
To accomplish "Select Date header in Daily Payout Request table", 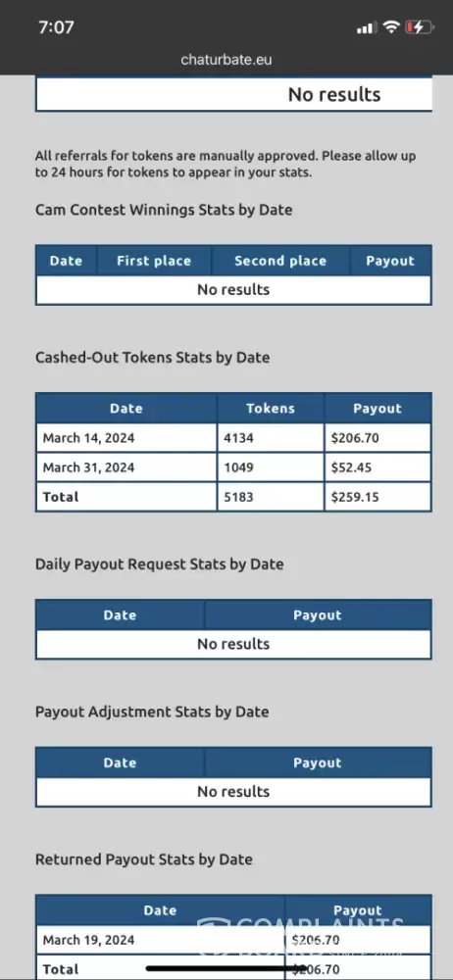I will click(x=121, y=615).
